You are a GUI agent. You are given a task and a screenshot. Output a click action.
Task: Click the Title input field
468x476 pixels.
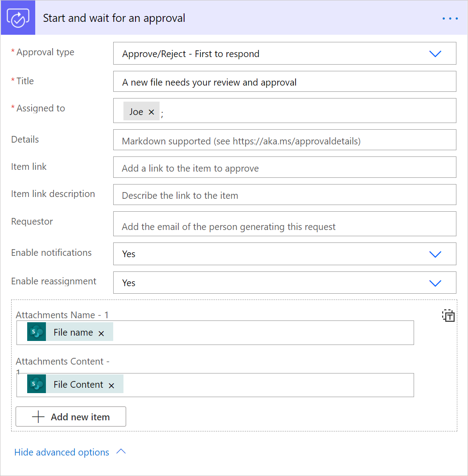pyautogui.click(x=284, y=82)
